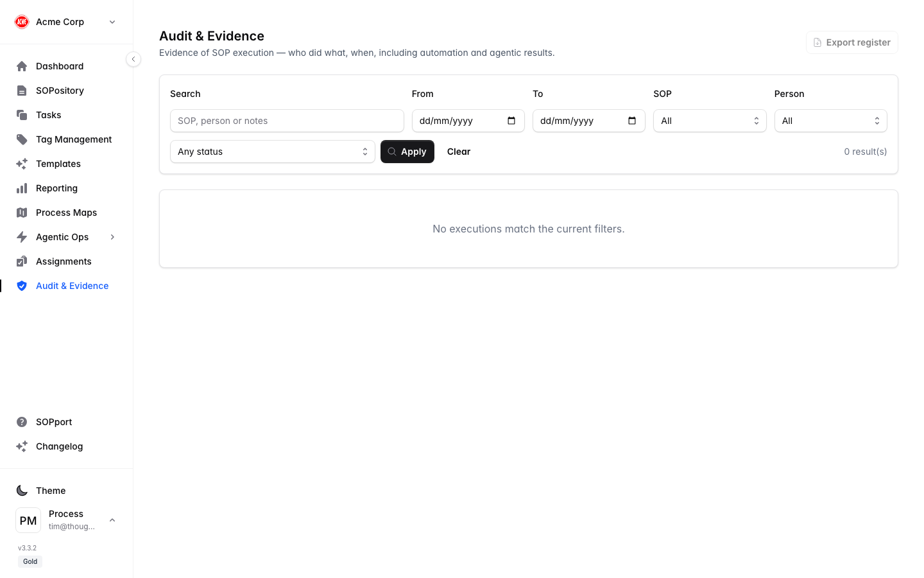Click the PM user avatar

click(28, 520)
